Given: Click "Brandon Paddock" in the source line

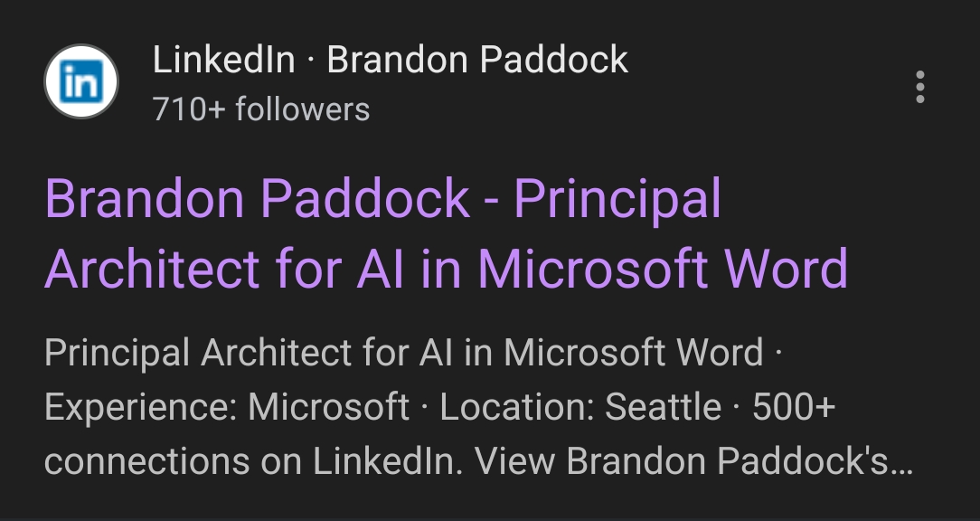Looking at the screenshot, I should coord(477,61).
